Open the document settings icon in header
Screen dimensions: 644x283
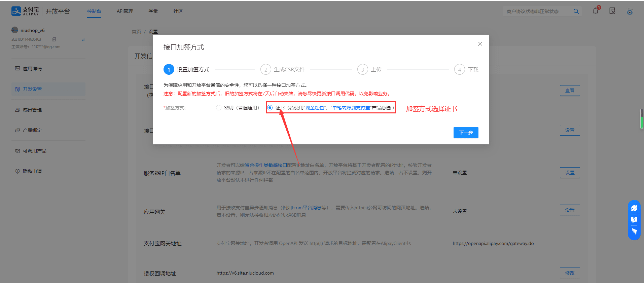tap(612, 11)
